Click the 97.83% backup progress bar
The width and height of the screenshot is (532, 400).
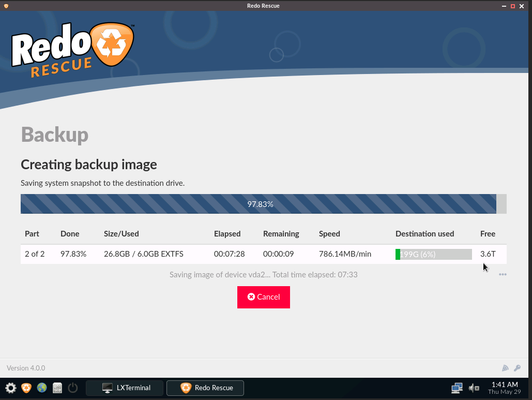pos(264,204)
